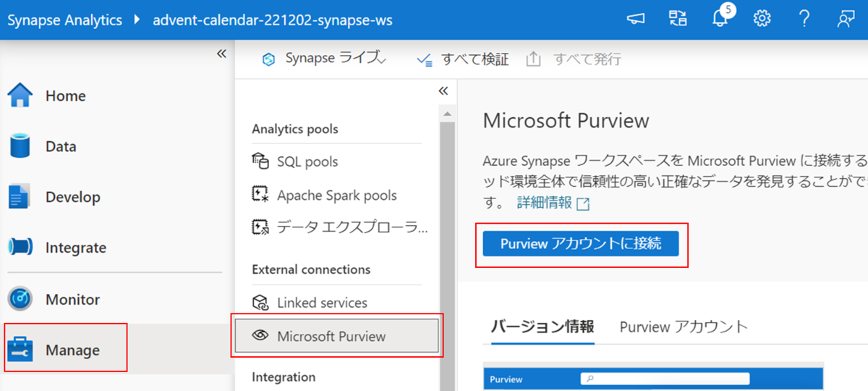Image resolution: width=868 pixels, height=391 pixels.
Task: Click the データ エクスプローラ pools icon
Action: [x=260, y=228]
